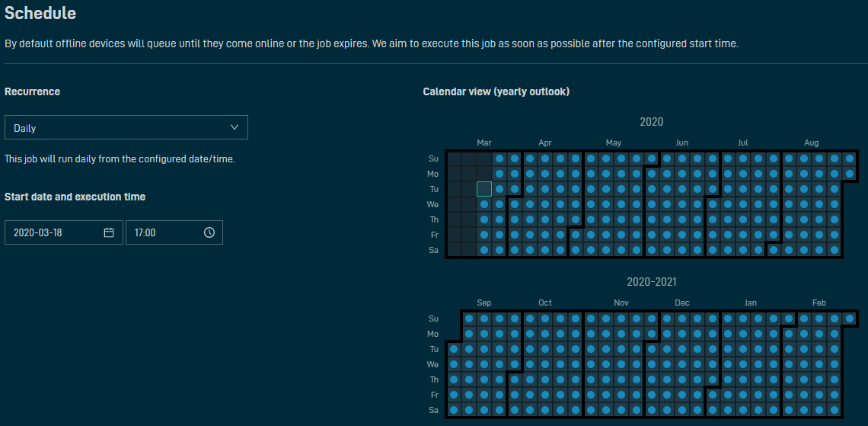This screenshot has width=868, height=426.
Task: Click the Feb month label
Action: tap(819, 303)
